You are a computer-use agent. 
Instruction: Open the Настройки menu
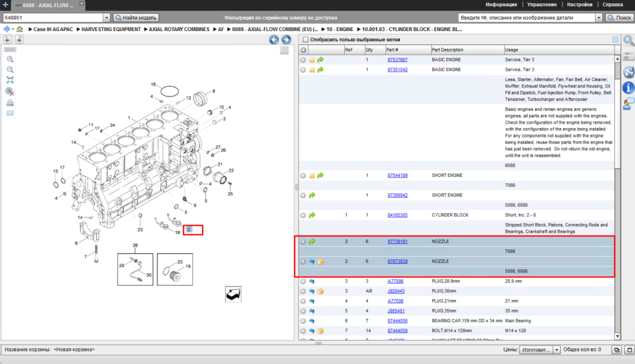(x=580, y=5)
